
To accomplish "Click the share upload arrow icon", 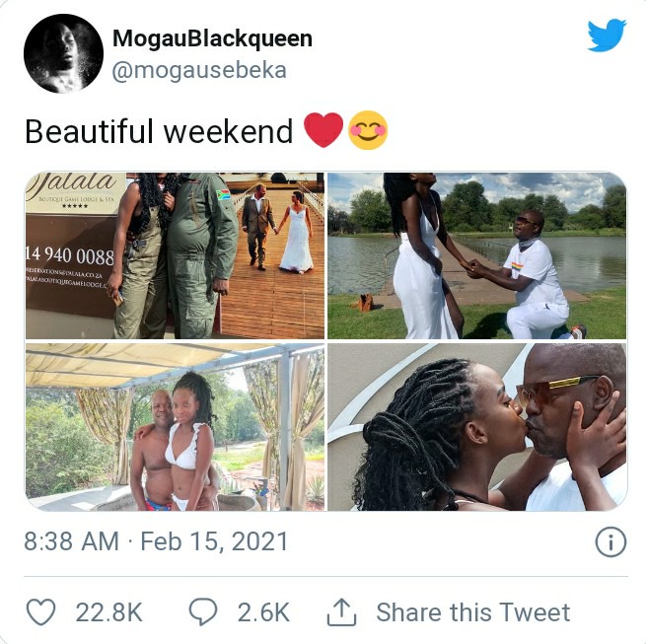I will point(341,612).
